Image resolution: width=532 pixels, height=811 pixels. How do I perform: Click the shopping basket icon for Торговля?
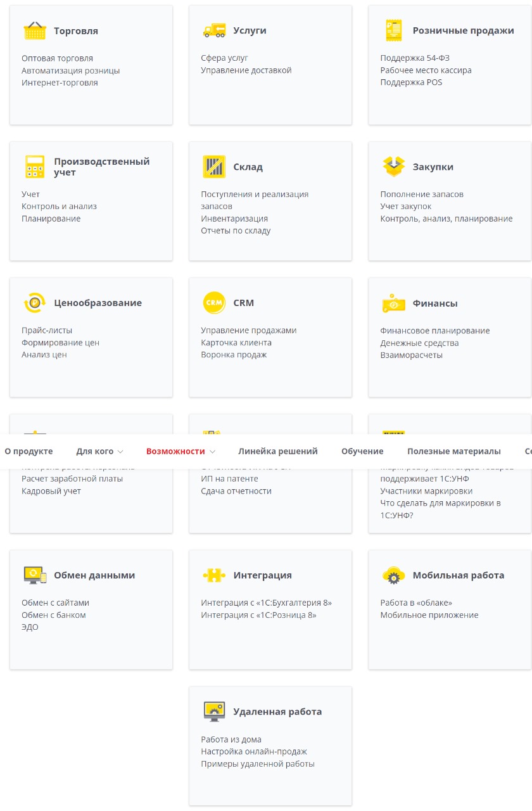click(x=34, y=30)
